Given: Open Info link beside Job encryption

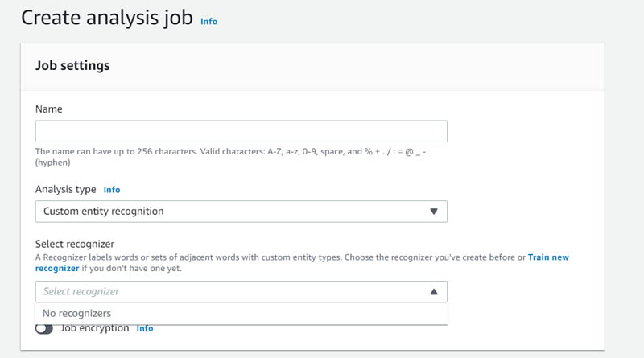Looking at the screenshot, I should pyautogui.click(x=145, y=328).
